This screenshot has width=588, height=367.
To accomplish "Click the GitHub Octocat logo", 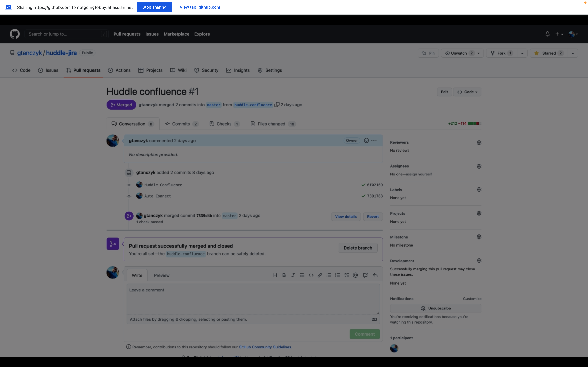I will pos(15,34).
